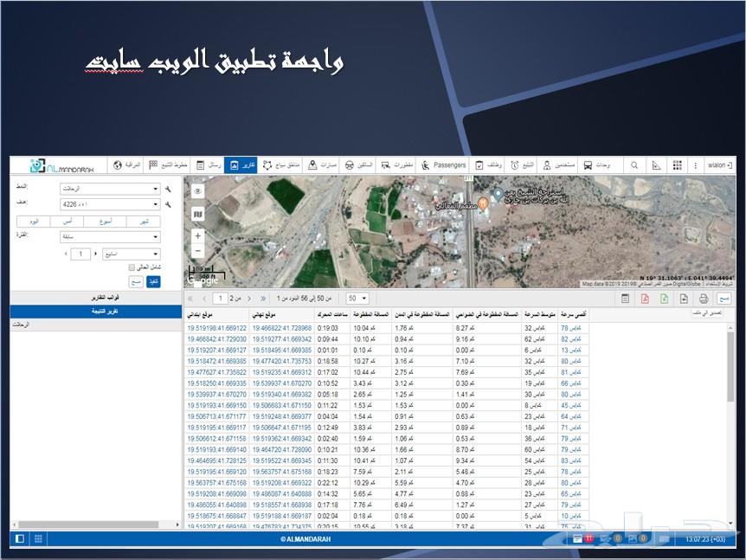Open the Trailers (مقطورات) tab
This screenshot has height=560, width=746.
click(x=397, y=165)
